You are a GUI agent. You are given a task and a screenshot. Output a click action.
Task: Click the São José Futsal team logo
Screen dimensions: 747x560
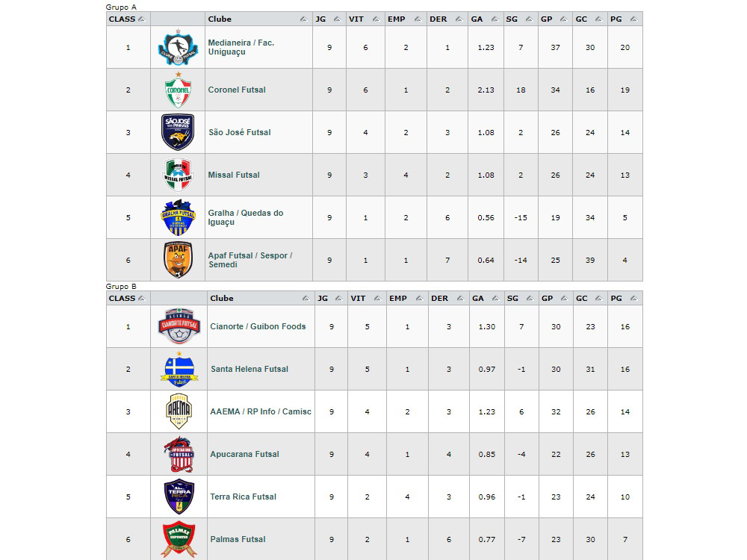pyautogui.click(x=178, y=132)
